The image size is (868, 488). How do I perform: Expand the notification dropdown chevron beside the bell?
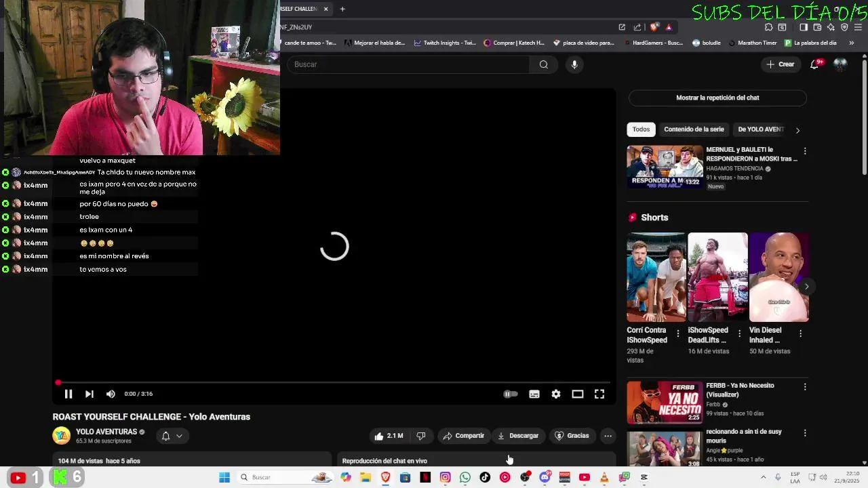pos(179,436)
